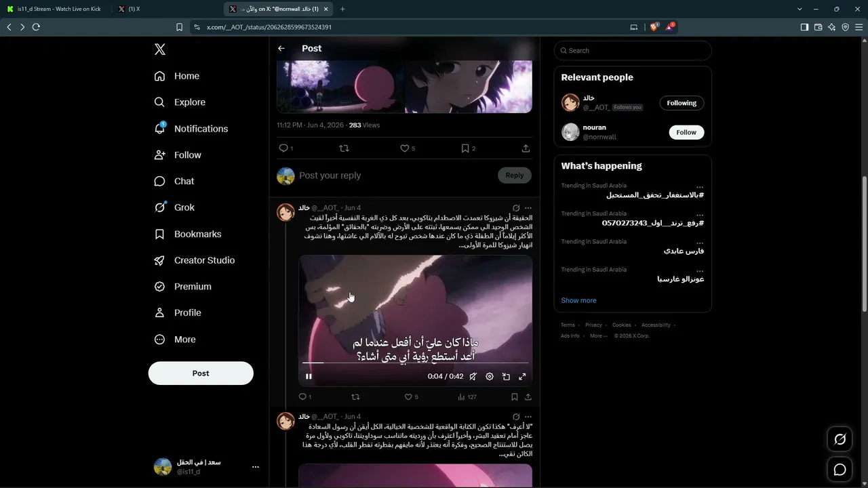Screen dimensions: 868x488
Task: Open more options on second reply
Action: 528,417
